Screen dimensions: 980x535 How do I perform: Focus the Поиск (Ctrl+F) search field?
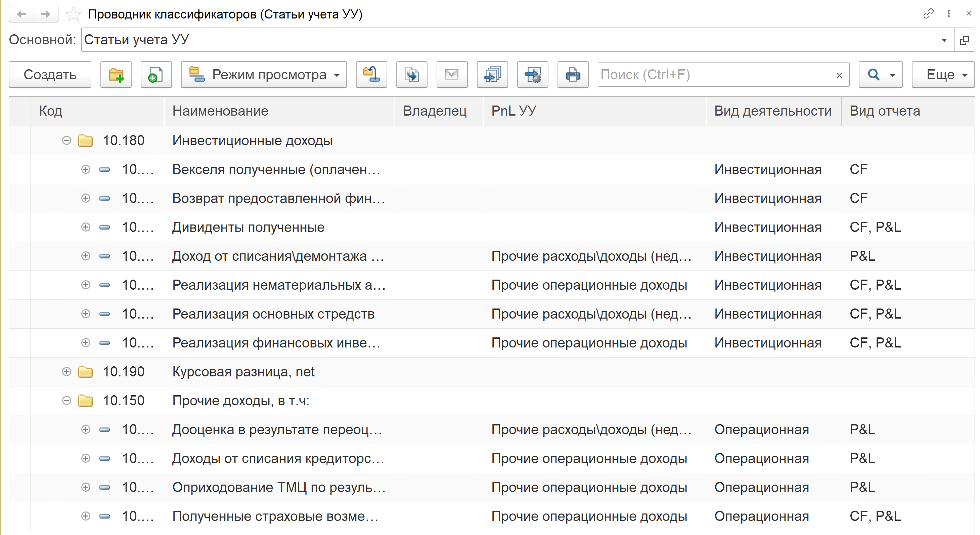click(713, 75)
